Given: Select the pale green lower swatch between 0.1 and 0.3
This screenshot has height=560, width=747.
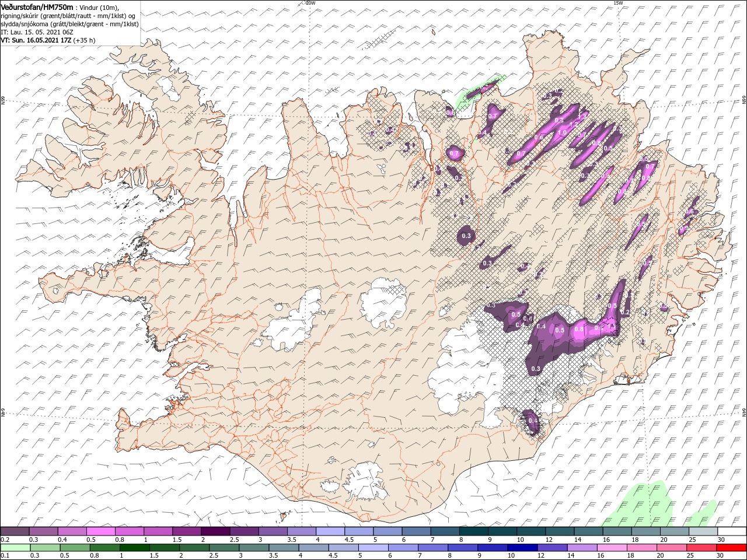Looking at the screenshot, I should 15,548.
